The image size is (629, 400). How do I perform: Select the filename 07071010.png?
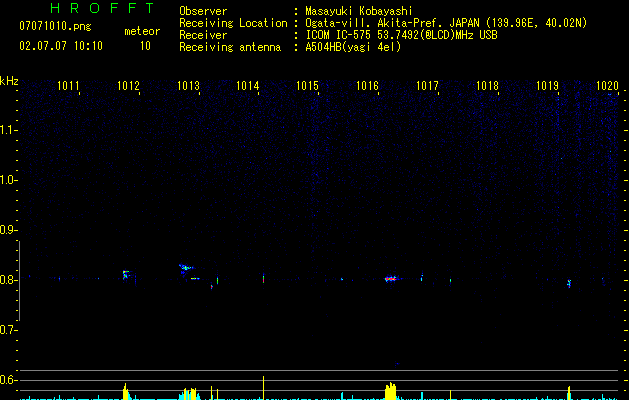point(55,27)
